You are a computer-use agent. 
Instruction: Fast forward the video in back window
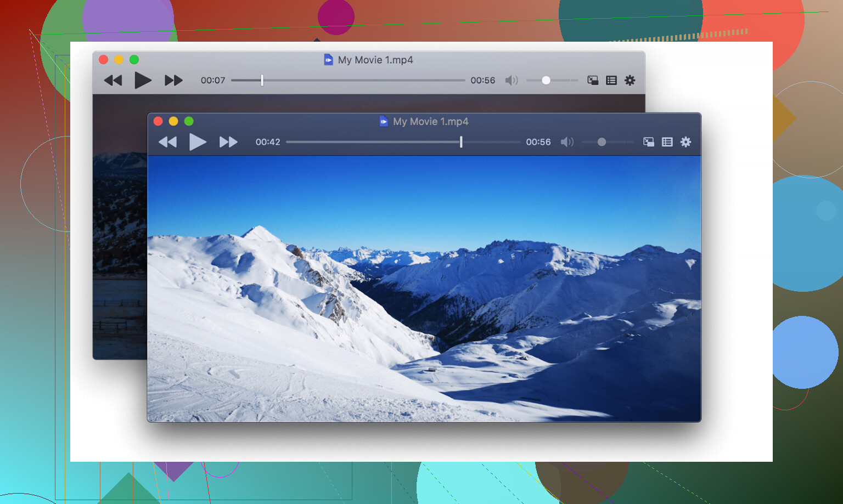[173, 81]
